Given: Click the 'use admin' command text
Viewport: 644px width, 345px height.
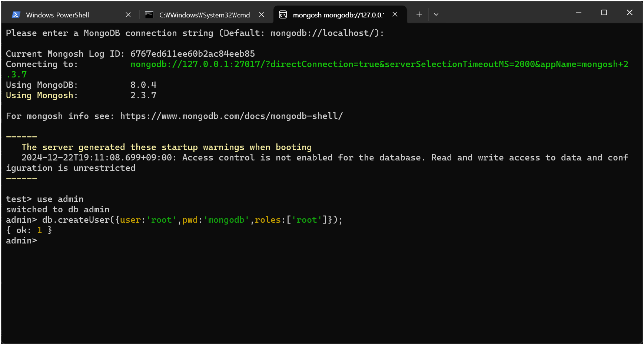Looking at the screenshot, I should 60,199.
